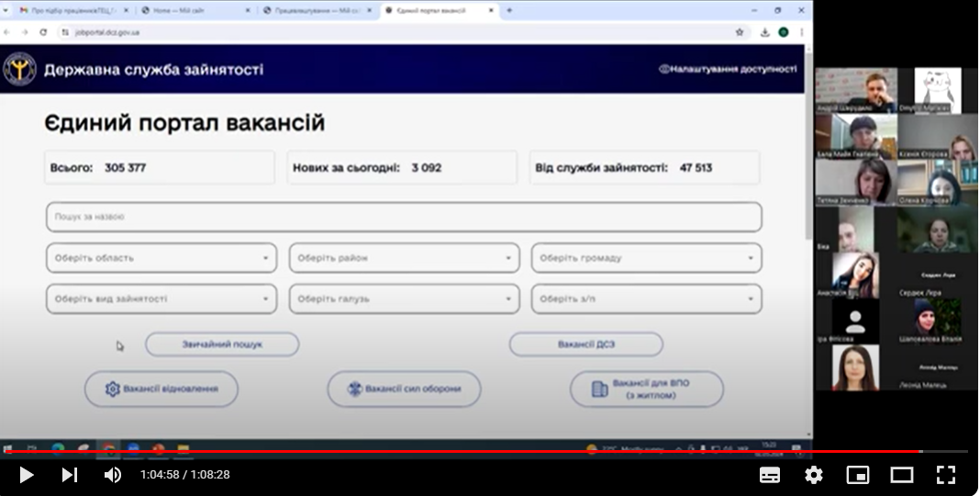Screen dimensions: 980x496
Task: Open Edge browser from the taskbar
Action: click(58, 448)
